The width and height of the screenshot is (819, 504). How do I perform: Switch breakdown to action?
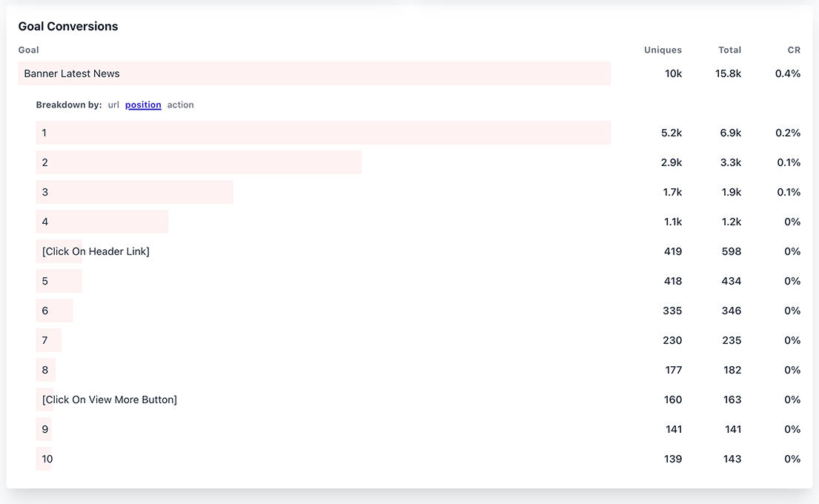180,105
